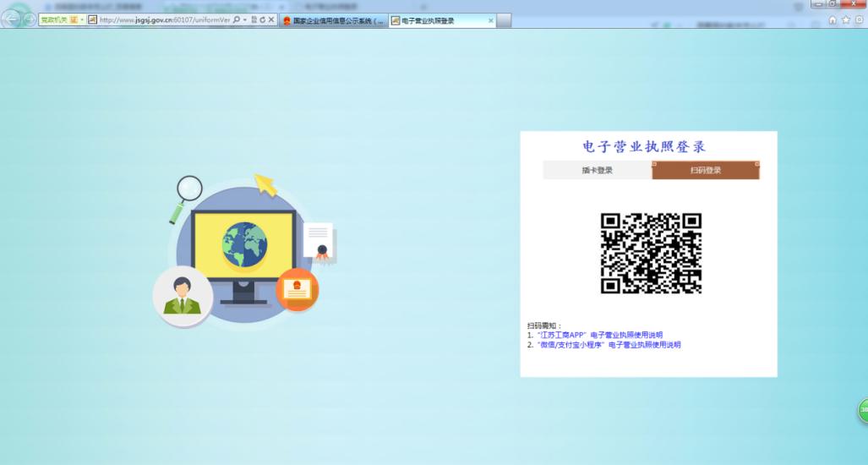This screenshot has height=465, width=868.
Task: Click the 电子营业执照登录 heading text
Action: click(644, 147)
